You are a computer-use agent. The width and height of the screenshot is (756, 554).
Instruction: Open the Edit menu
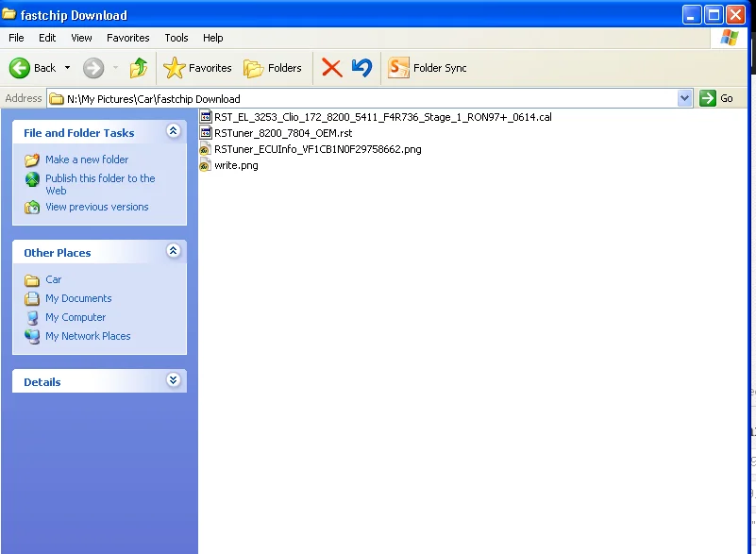pos(47,38)
